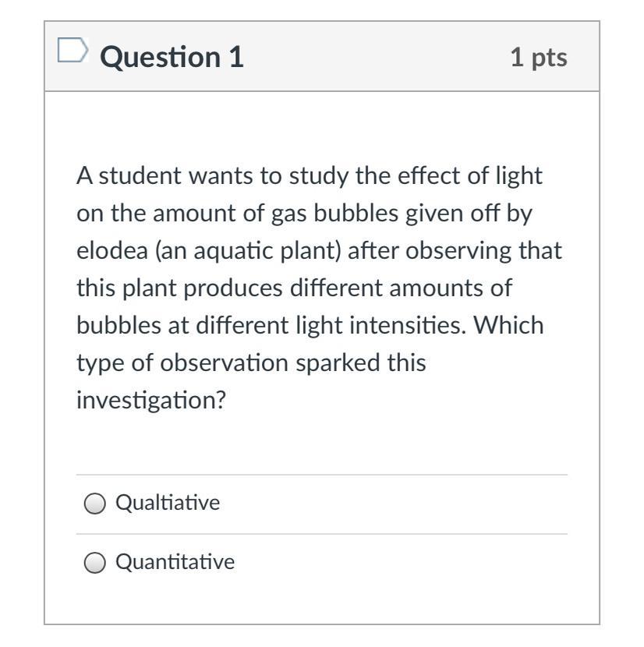Click the "Quantitative" answer label text
The image size is (644, 647).
[x=175, y=562]
